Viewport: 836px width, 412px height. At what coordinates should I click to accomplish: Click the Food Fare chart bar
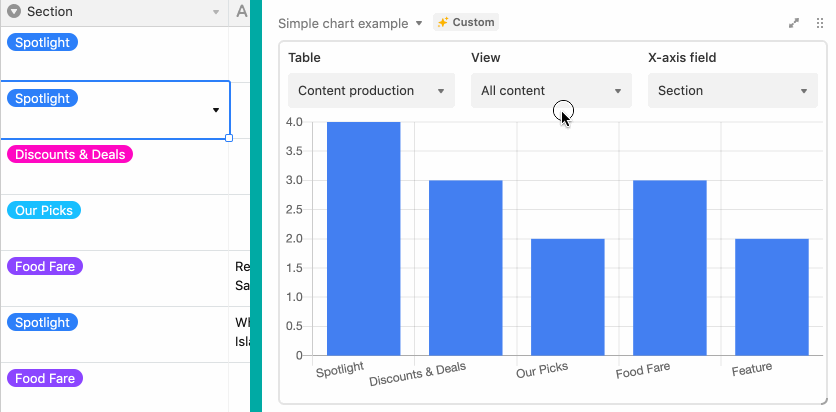[670, 268]
